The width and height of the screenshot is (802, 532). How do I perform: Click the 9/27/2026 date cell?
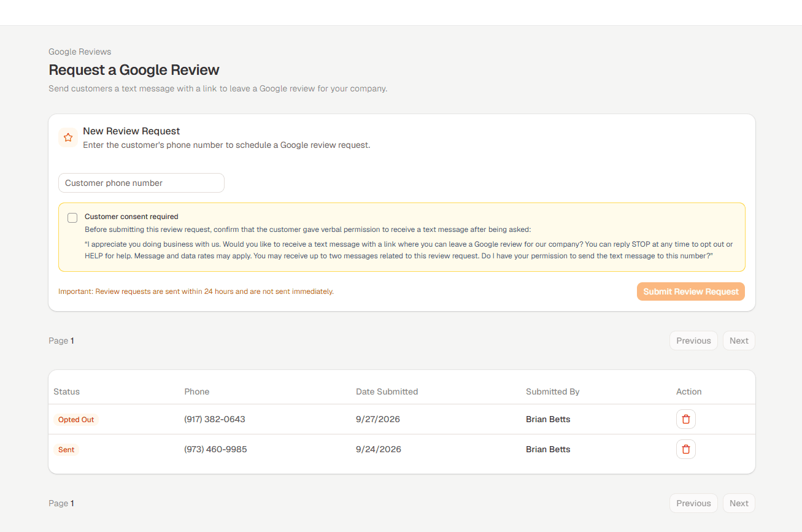click(x=378, y=420)
